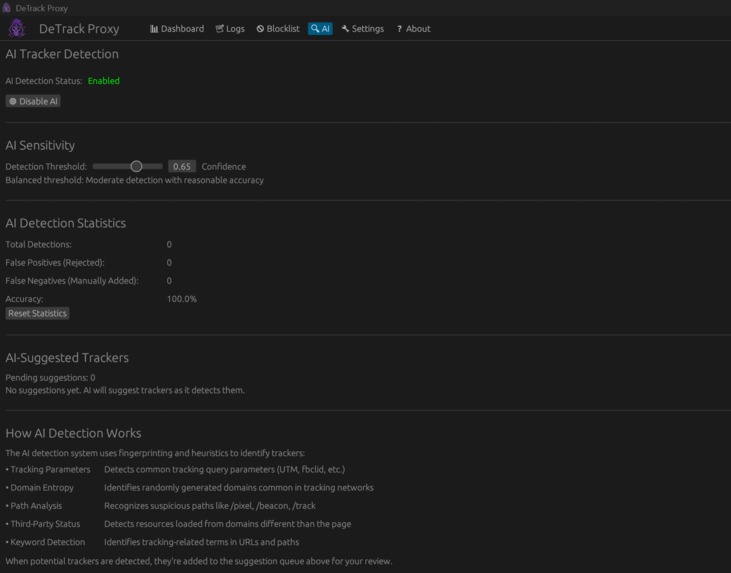Open the Dashboard tab
The image size is (731, 573).
[177, 29]
